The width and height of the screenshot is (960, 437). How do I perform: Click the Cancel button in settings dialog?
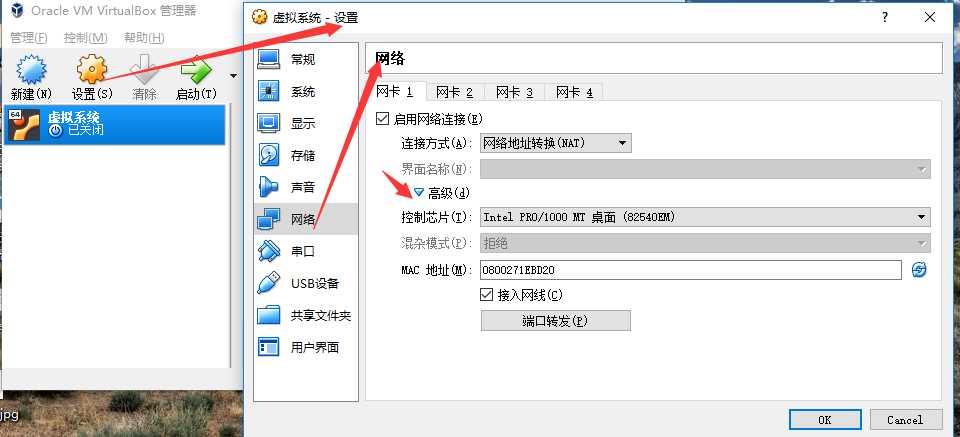(x=905, y=420)
